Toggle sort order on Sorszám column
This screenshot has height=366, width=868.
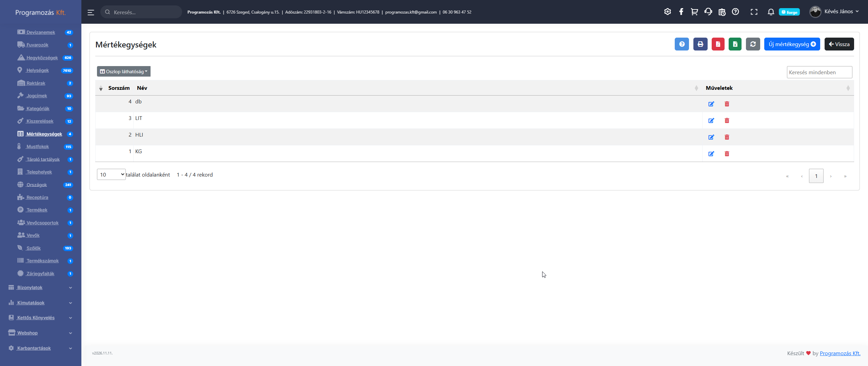point(118,88)
